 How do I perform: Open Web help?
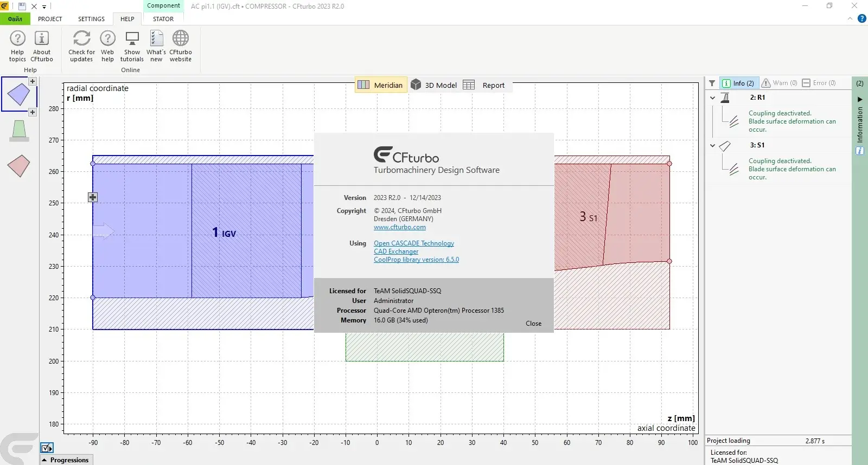107,47
